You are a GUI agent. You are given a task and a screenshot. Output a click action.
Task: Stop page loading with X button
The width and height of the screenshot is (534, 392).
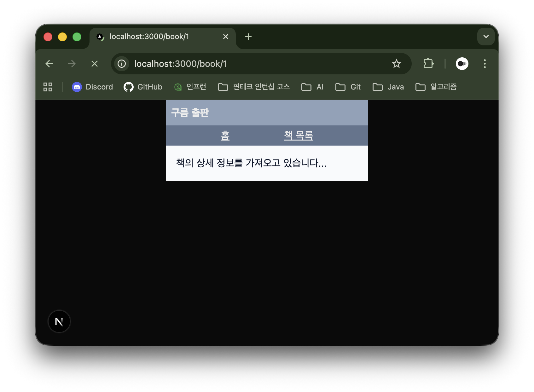[x=94, y=64]
